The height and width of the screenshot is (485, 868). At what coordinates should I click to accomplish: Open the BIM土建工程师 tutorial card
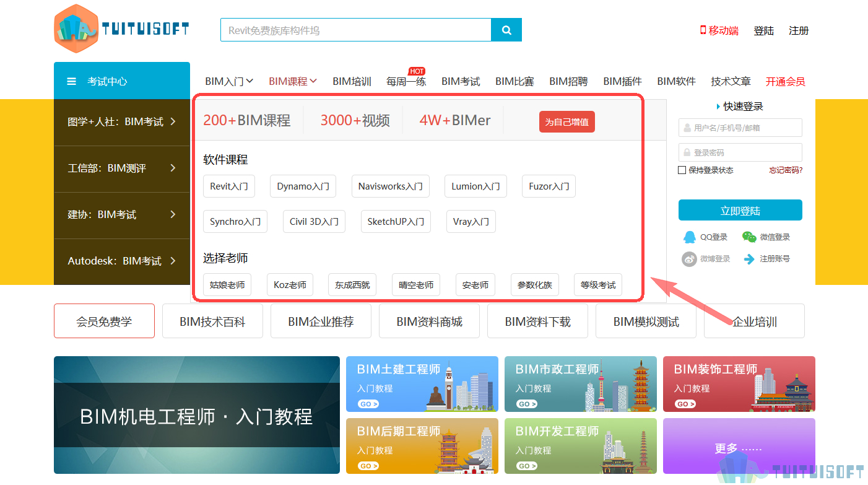[422, 384]
